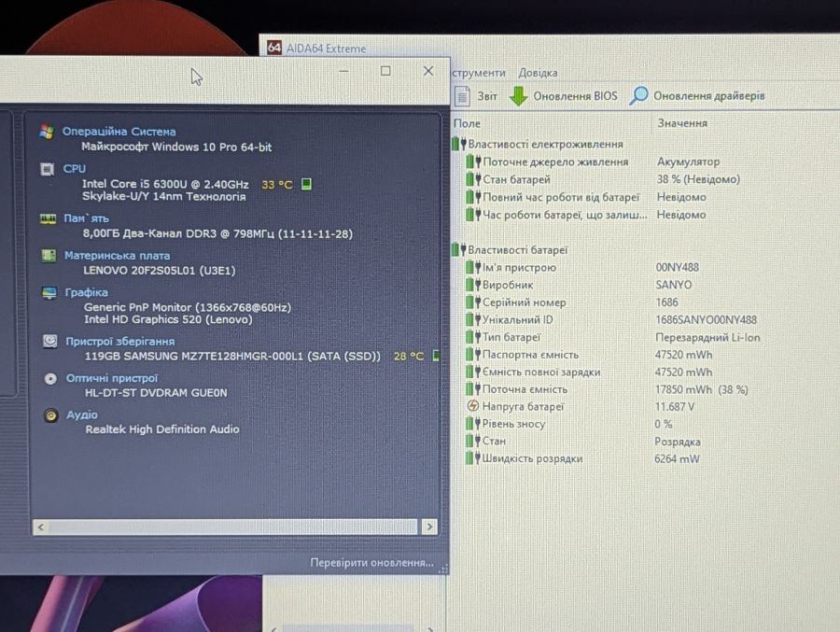The width and height of the screenshot is (840, 632).
Task: Click the Поле column header
Action: pos(468,123)
